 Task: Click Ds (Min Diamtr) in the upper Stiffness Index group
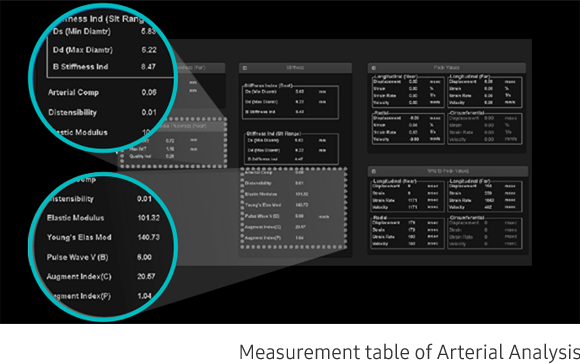click(x=262, y=91)
